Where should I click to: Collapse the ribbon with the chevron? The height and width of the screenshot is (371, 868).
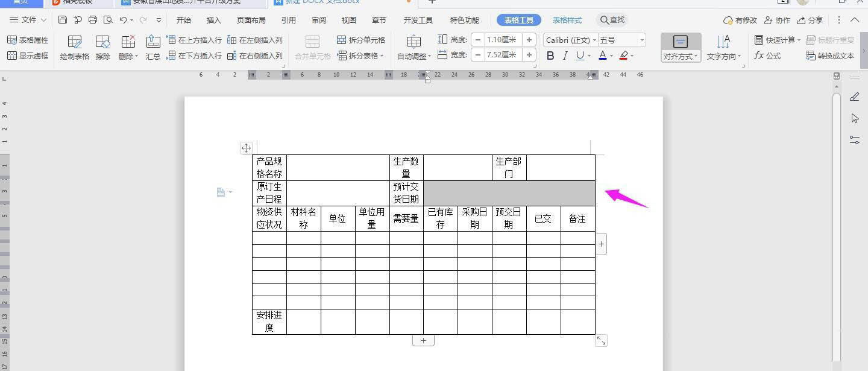tap(855, 20)
